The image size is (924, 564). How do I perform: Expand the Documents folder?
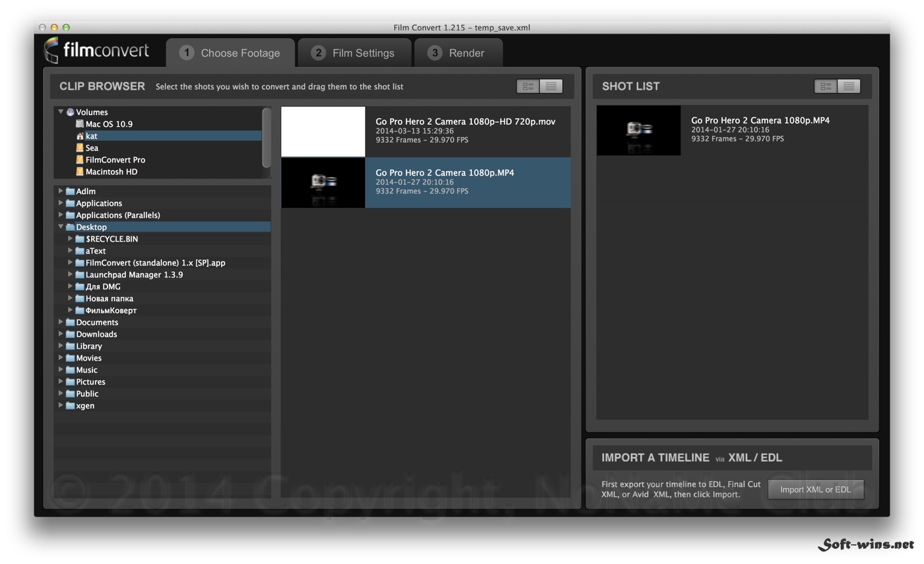pyautogui.click(x=61, y=322)
